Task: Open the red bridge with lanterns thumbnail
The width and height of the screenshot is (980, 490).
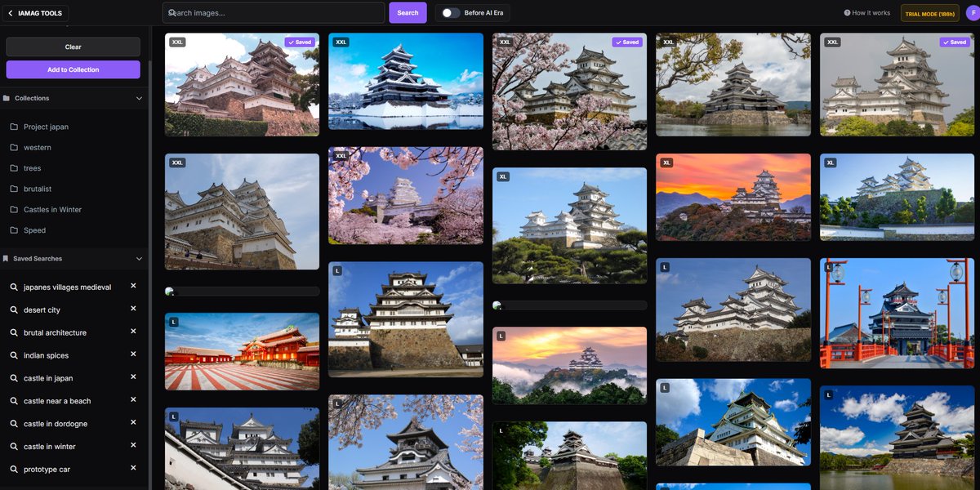Action: click(898, 313)
